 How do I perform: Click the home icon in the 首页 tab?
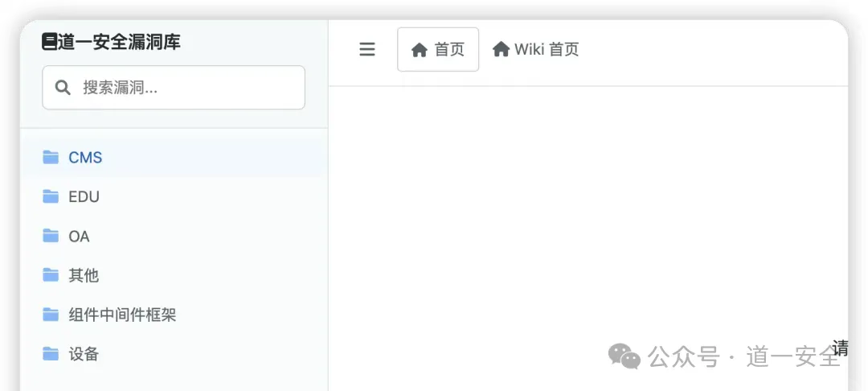tap(419, 50)
